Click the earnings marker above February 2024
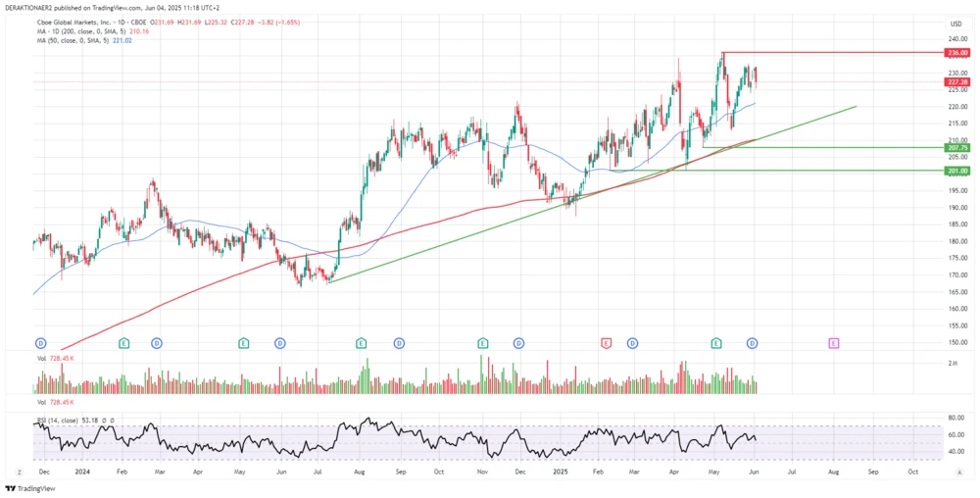This screenshot has height=498, width=980. coord(123,343)
